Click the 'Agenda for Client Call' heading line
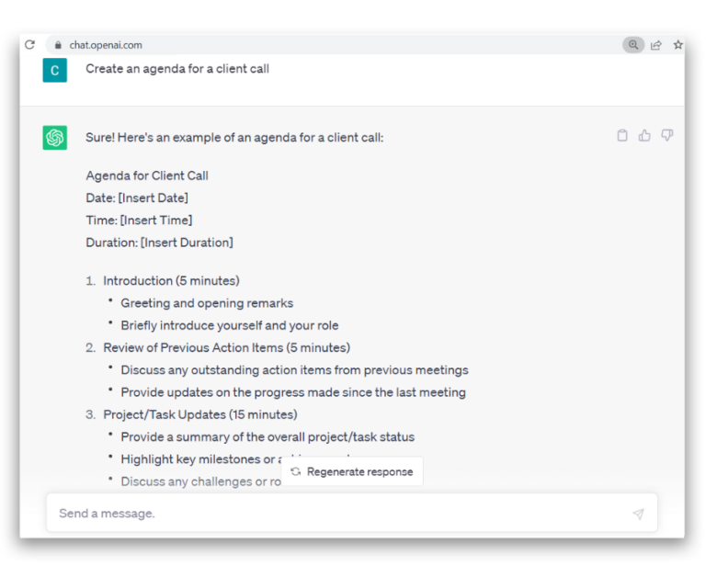Viewport: 706px width, 588px height. (x=147, y=175)
